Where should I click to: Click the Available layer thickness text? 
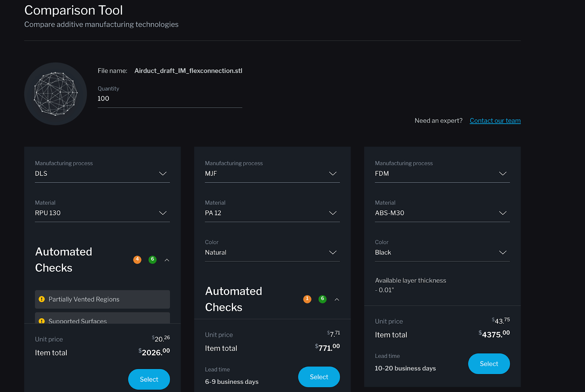[x=411, y=280]
